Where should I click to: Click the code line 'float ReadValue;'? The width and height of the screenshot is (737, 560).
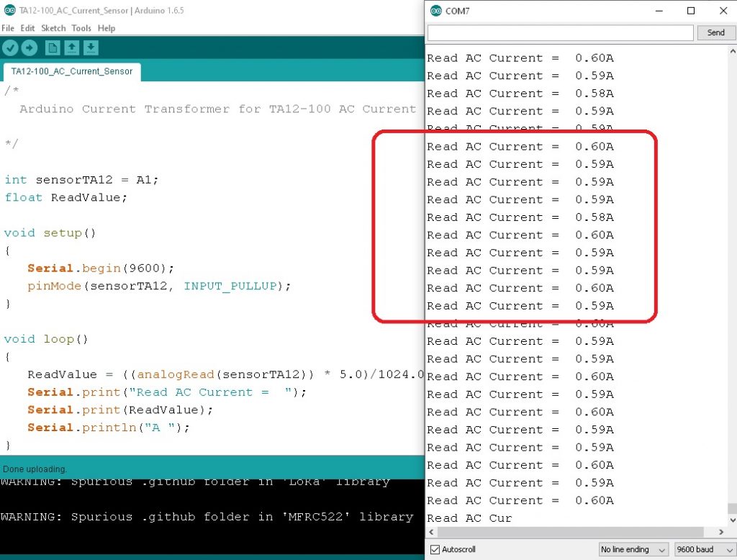65,197
